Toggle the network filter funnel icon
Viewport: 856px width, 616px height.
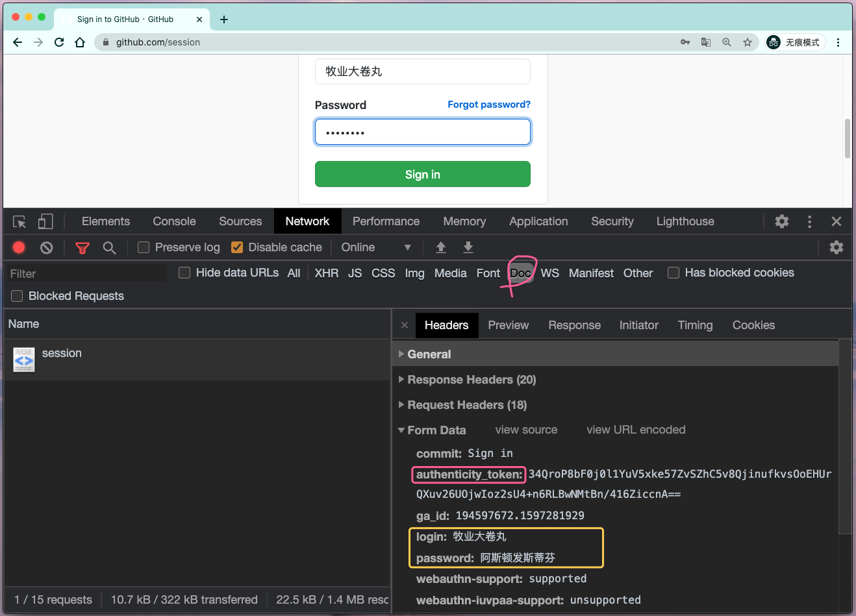point(82,248)
